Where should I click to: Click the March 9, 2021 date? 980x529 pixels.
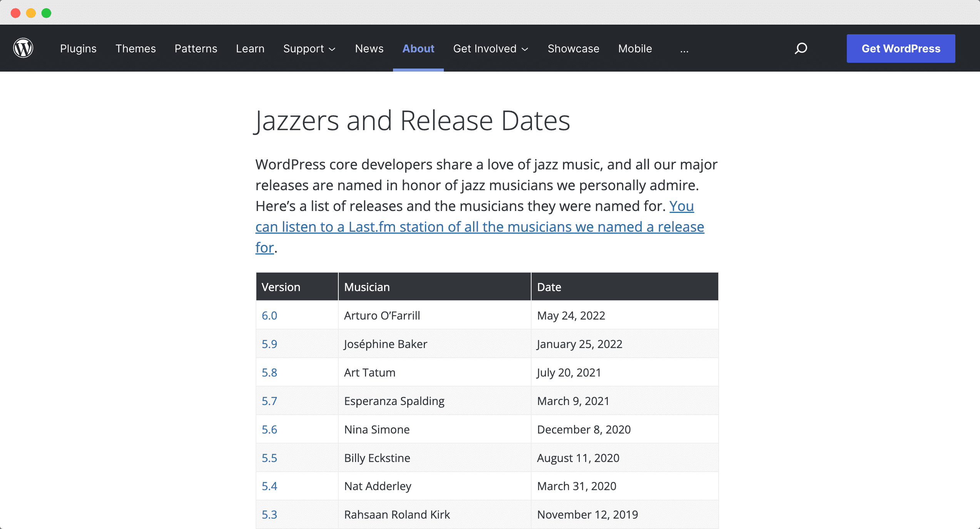(573, 401)
